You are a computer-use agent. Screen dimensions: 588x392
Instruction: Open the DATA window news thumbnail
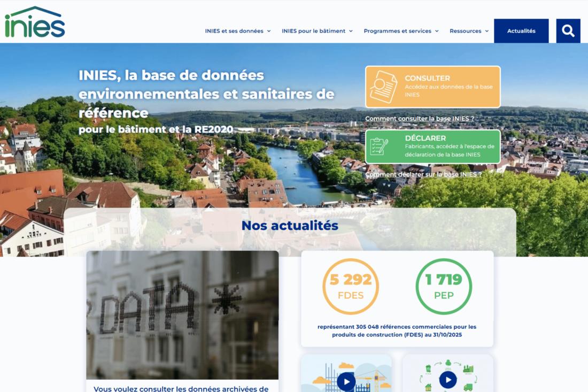click(x=182, y=315)
